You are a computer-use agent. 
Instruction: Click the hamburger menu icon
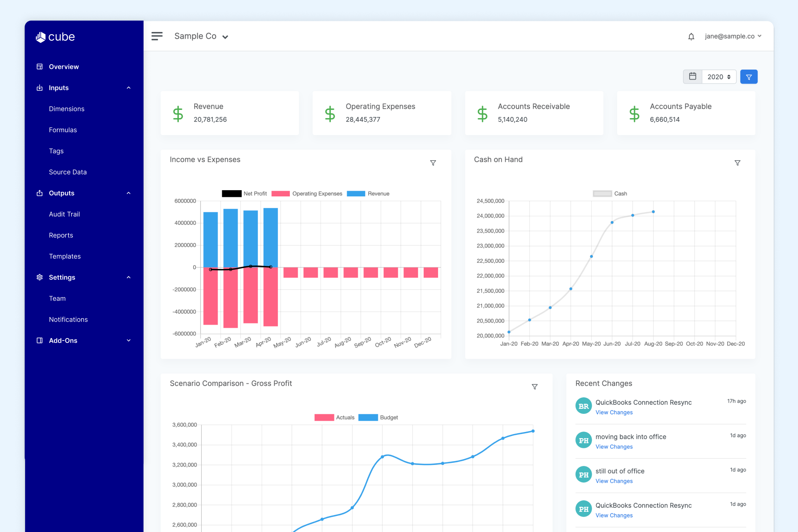[x=157, y=36]
